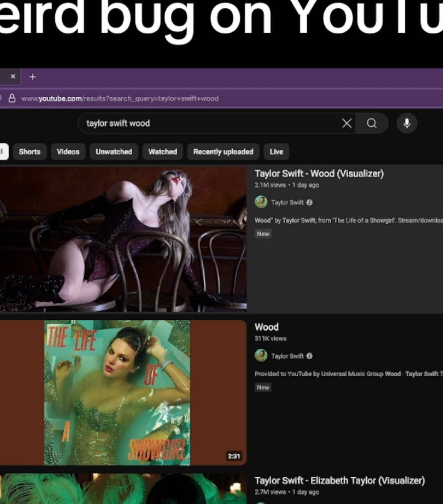Click New badge under the Wood audio video

[x=263, y=387]
